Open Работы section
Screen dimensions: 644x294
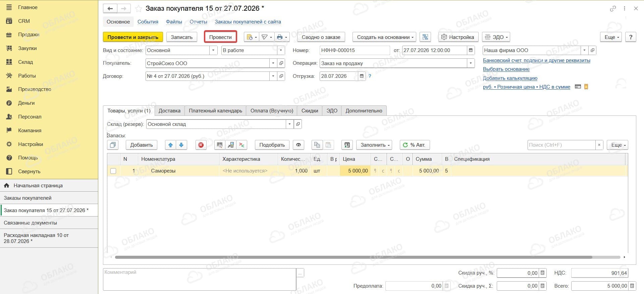tap(27, 76)
